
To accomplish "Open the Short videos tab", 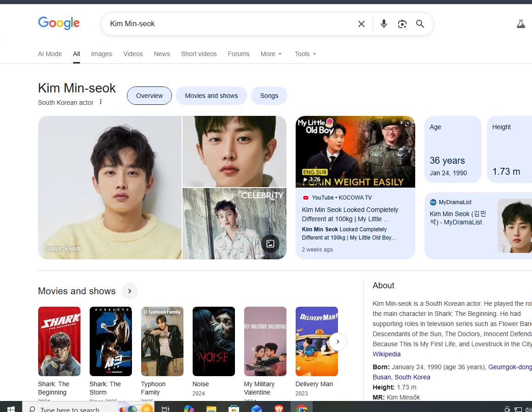I will coord(199,54).
